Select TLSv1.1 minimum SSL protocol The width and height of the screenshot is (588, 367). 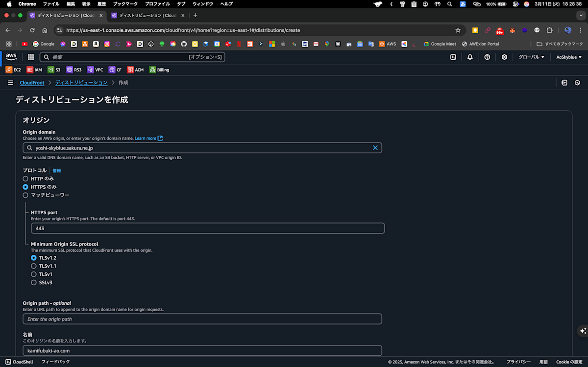coord(34,266)
